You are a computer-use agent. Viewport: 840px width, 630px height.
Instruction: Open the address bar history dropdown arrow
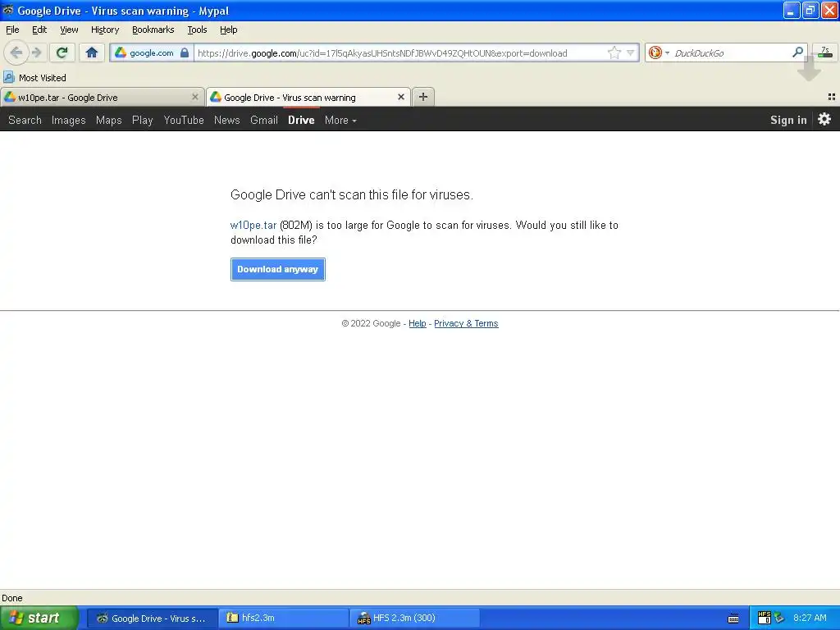click(x=631, y=52)
